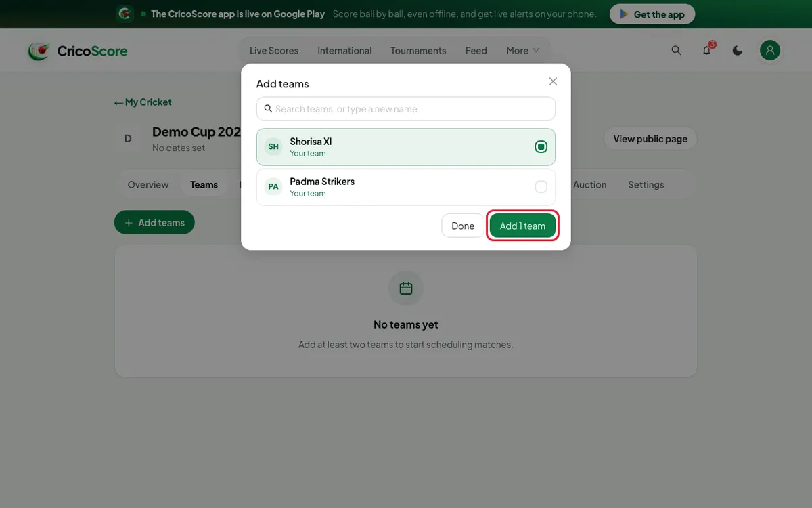Click the Add 1 team button
Screen dimensions: 812x508
point(522,226)
